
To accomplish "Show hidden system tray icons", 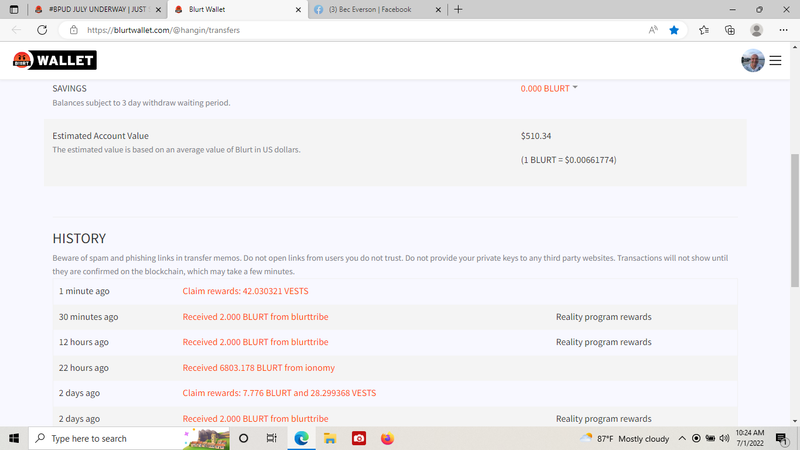I will (682, 438).
